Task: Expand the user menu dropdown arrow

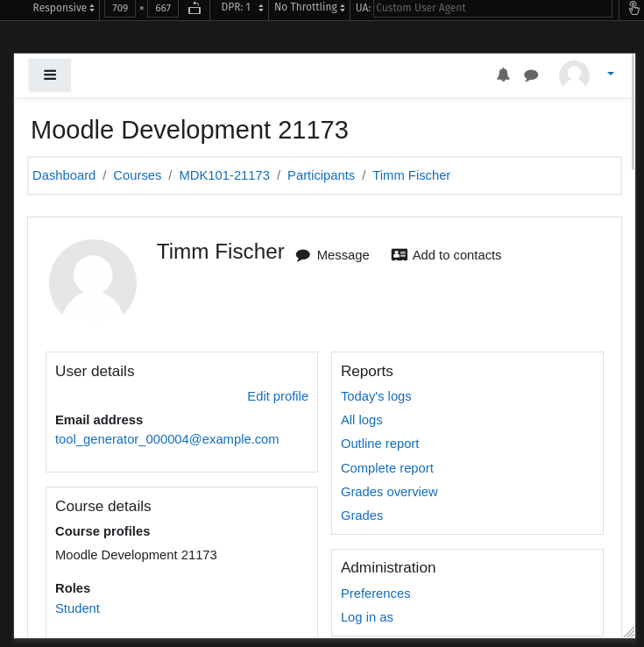Action: 611,74
